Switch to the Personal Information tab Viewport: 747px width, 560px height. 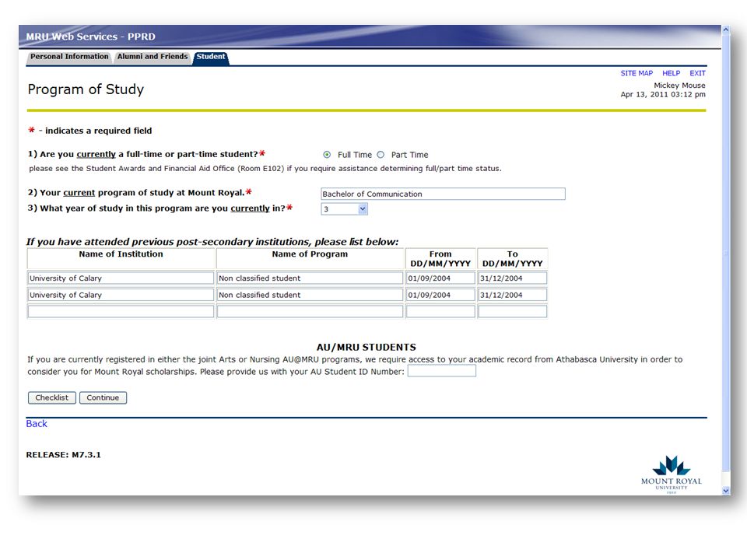(x=69, y=57)
